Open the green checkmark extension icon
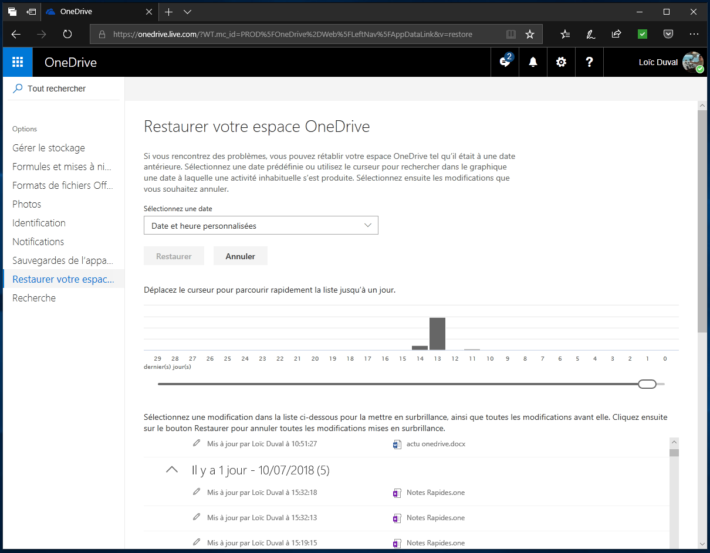The height and width of the screenshot is (553, 710). [x=642, y=34]
